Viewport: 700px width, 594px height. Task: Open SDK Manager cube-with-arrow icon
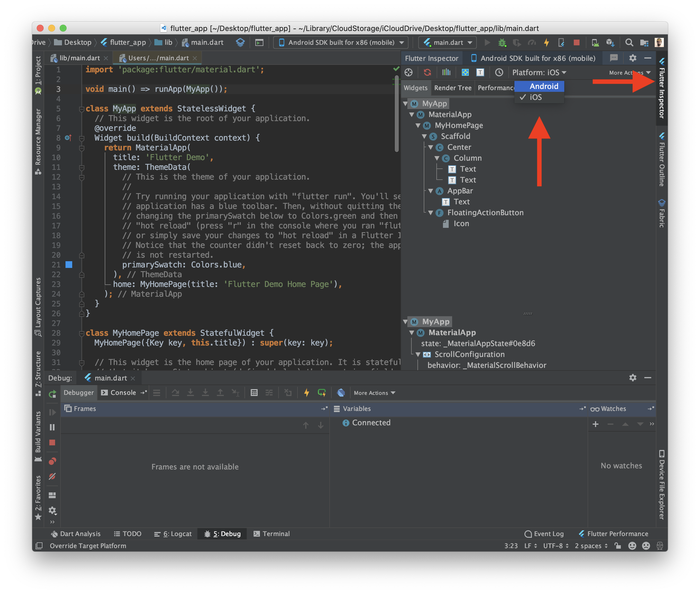coord(610,43)
